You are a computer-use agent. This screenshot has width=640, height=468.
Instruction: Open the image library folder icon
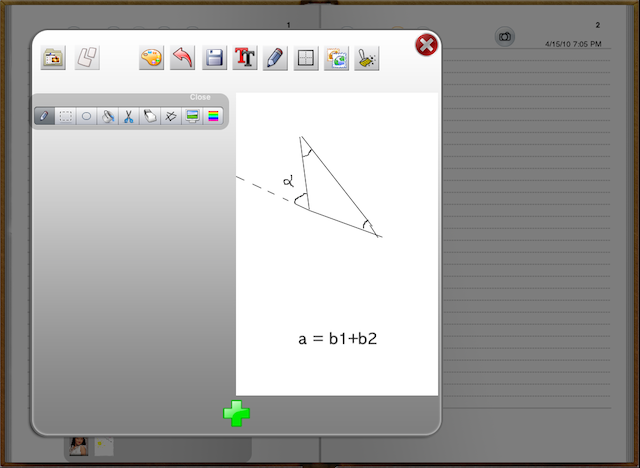tap(53, 58)
